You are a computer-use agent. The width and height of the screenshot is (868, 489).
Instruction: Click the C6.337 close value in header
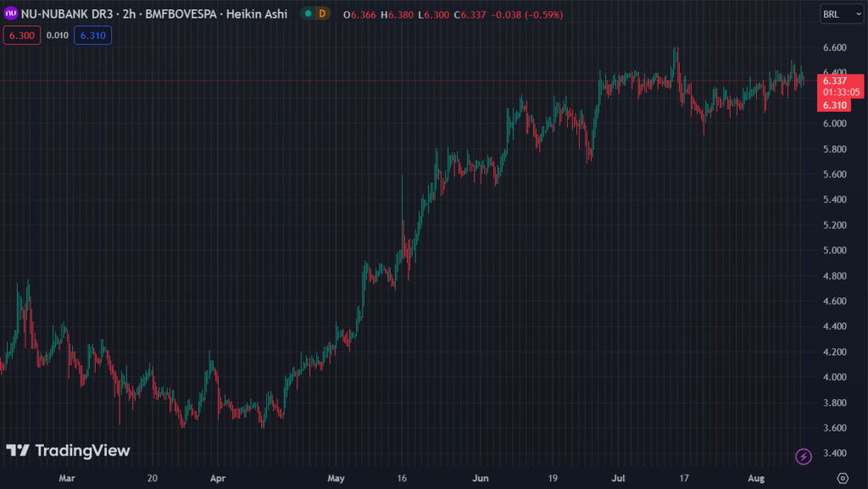[x=470, y=15]
